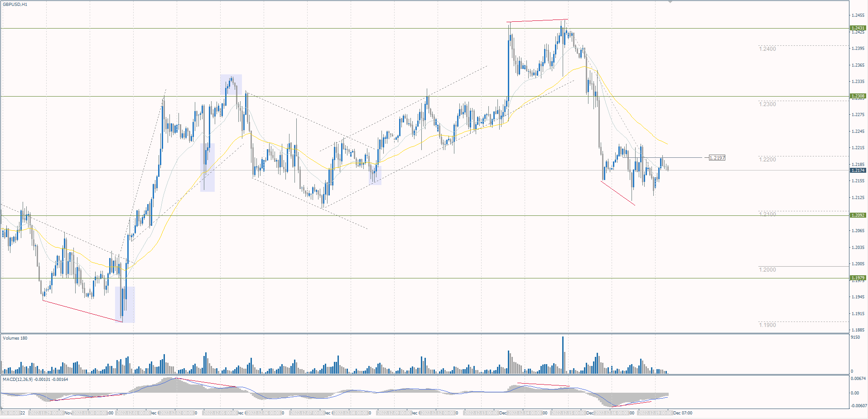Image resolution: width=868 pixels, height=419 pixels.
Task: Select the red trendline under the lowest lows
Action: point(82,311)
